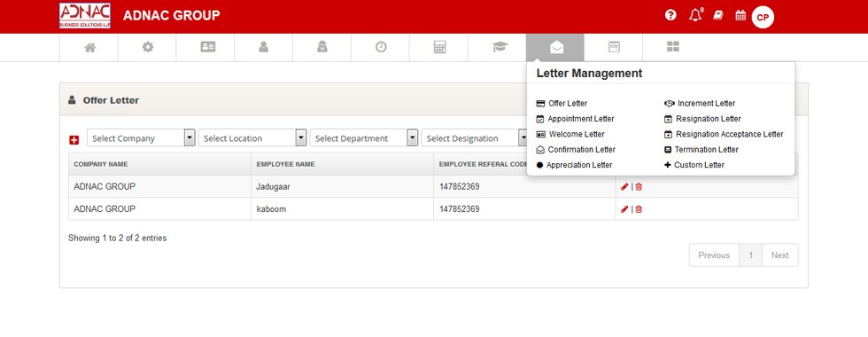This screenshot has width=868, height=337.
Task: Click the page 1 pagination button
Action: [751, 255]
